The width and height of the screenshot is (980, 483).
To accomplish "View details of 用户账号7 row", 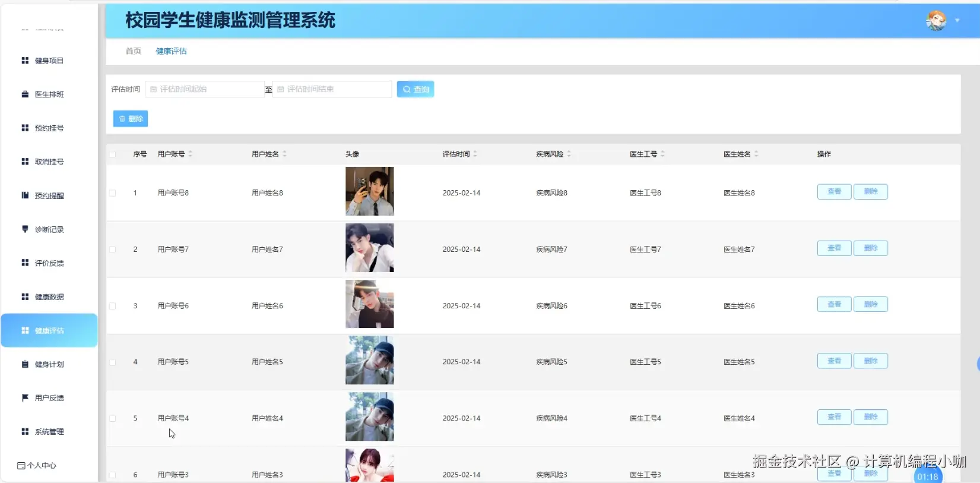I will point(834,248).
